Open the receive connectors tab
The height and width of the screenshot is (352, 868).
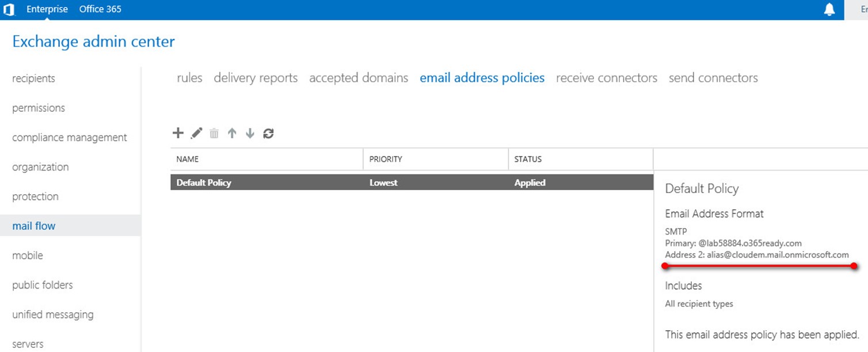[607, 78]
